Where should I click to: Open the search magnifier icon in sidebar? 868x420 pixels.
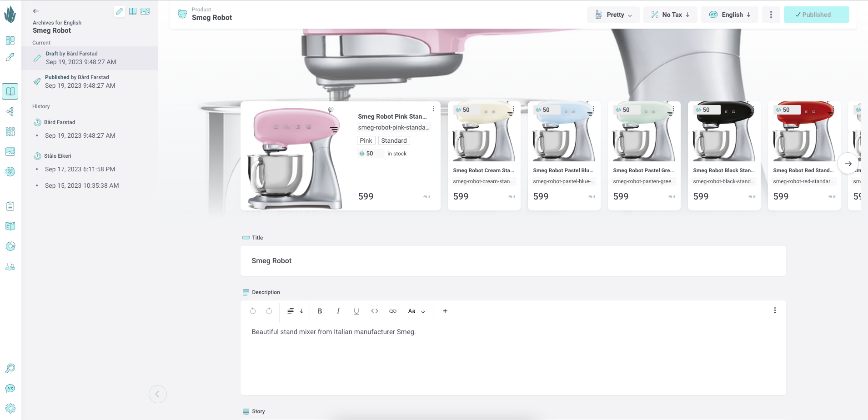[x=10, y=368]
